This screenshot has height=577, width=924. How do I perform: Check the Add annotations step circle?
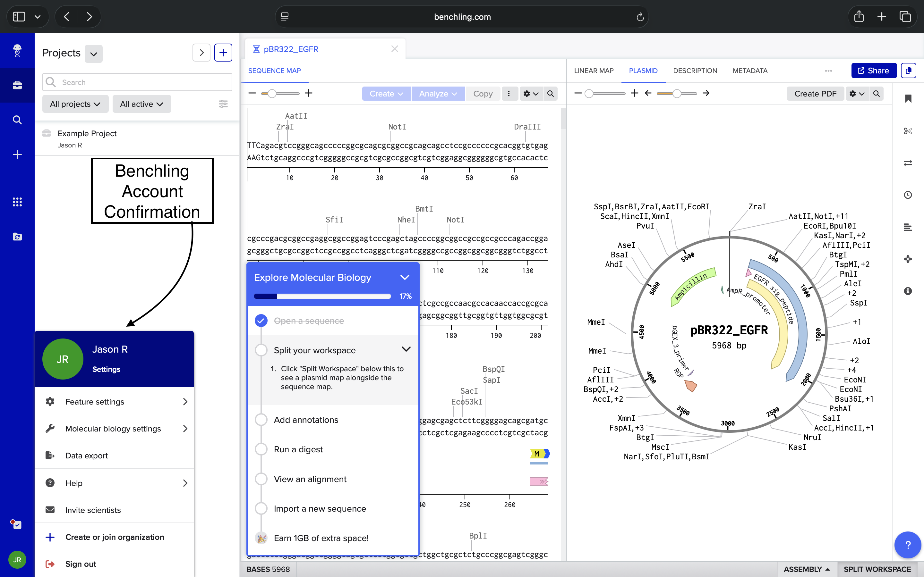[261, 420]
